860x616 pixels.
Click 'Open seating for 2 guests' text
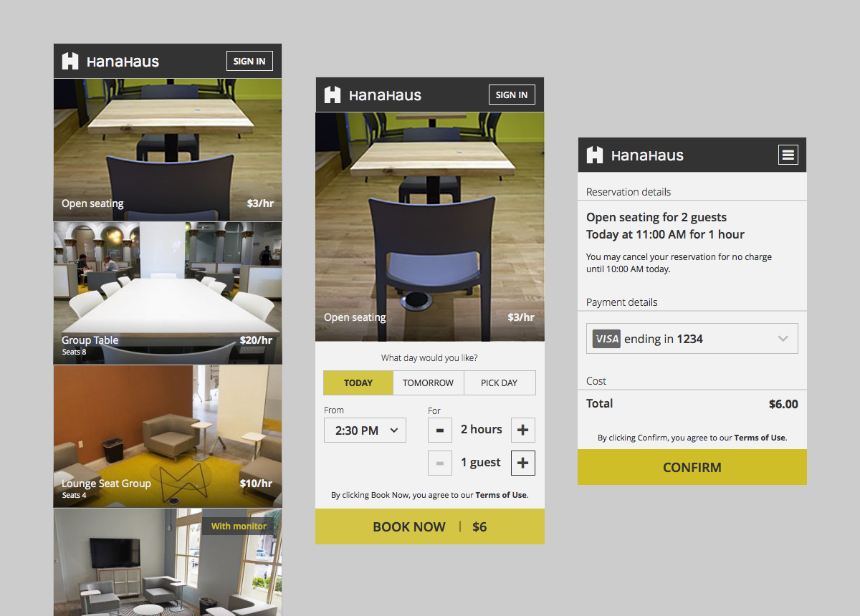click(656, 217)
